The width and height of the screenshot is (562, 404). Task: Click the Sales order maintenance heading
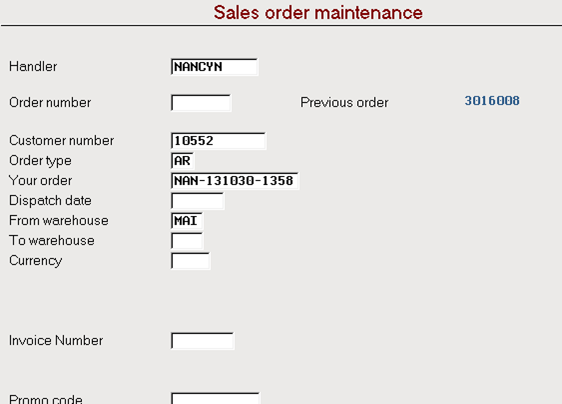[x=318, y=13]
